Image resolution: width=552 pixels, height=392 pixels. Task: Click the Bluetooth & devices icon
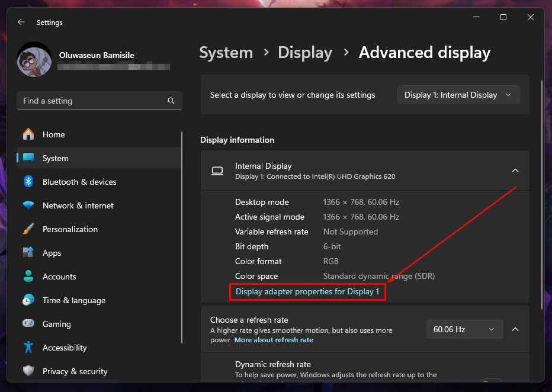pyautogui.click(x=28, y=182)
